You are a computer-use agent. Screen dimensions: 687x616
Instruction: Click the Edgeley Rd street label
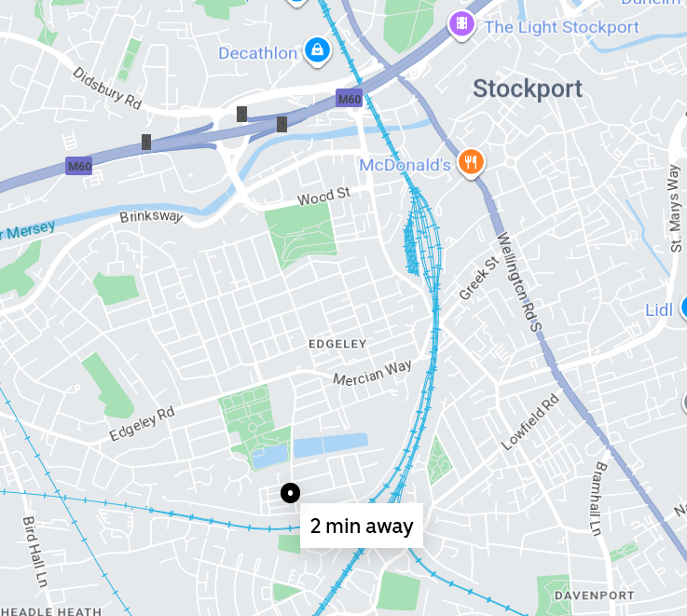click(142, 424)
